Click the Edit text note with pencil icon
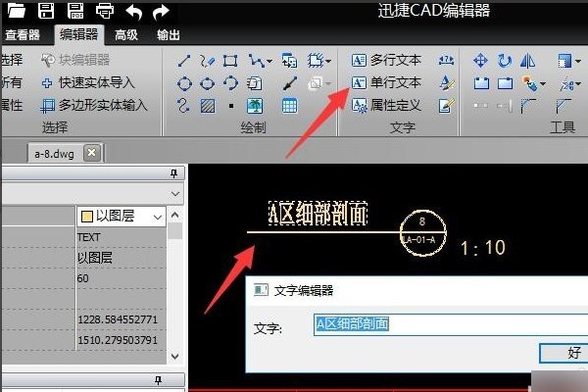 pyautogui.click(x=447, y=106)
